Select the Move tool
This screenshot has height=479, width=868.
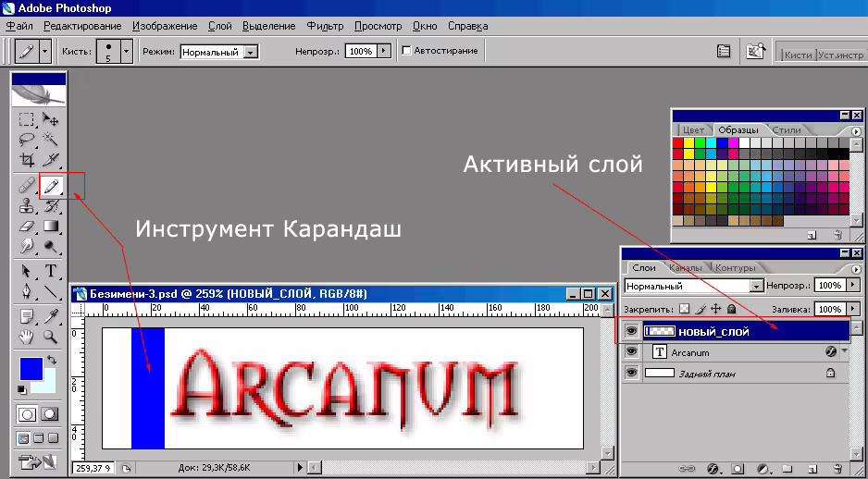(51, 119)
